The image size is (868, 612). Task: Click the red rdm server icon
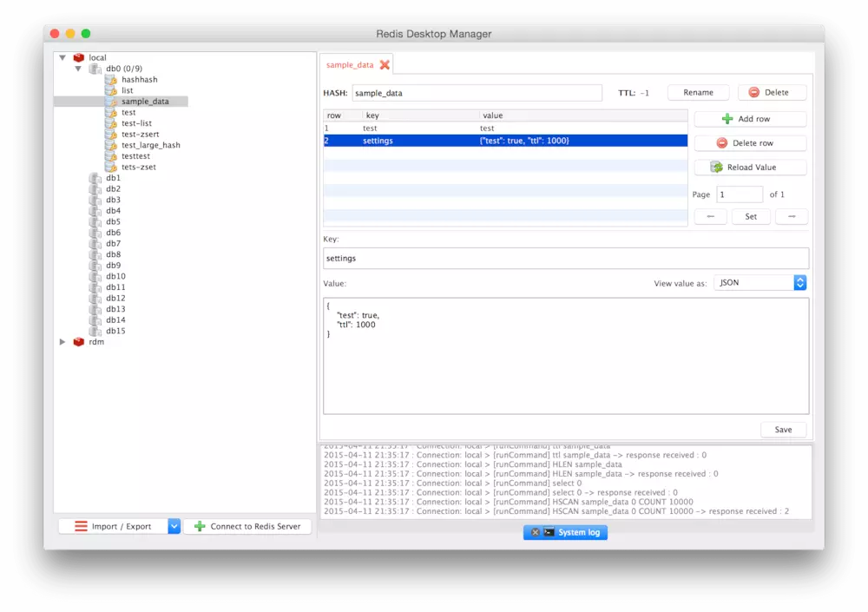pos(79,342)
